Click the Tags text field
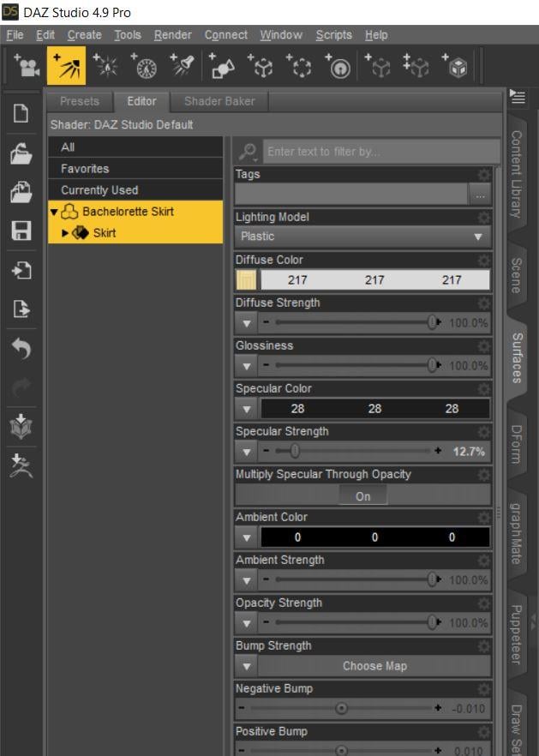 (x=351, y=195)
